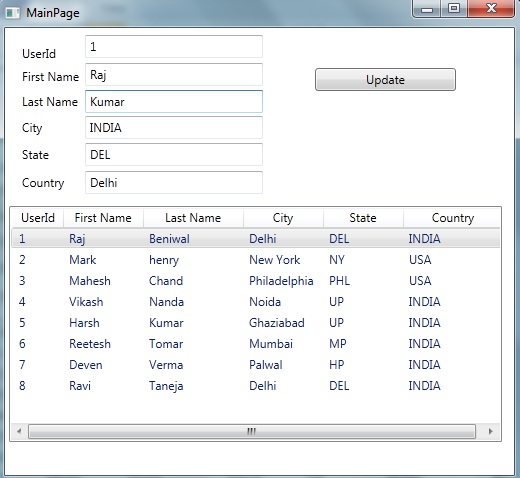
Task: Focus the UserId text field
Action: [174, 47]
